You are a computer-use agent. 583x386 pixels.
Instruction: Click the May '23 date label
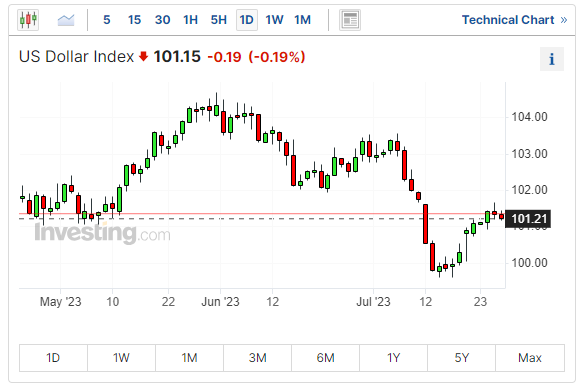(x=61, y=301)
